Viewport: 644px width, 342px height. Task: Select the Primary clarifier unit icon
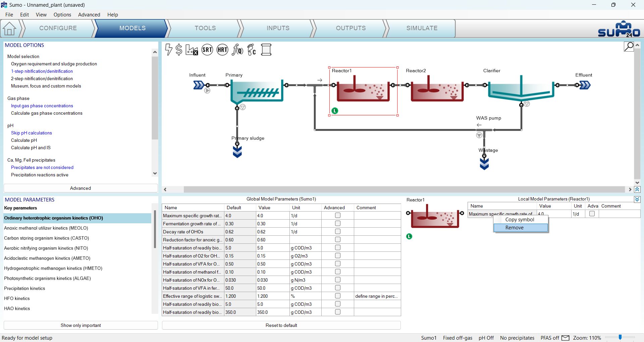(257, 91)
